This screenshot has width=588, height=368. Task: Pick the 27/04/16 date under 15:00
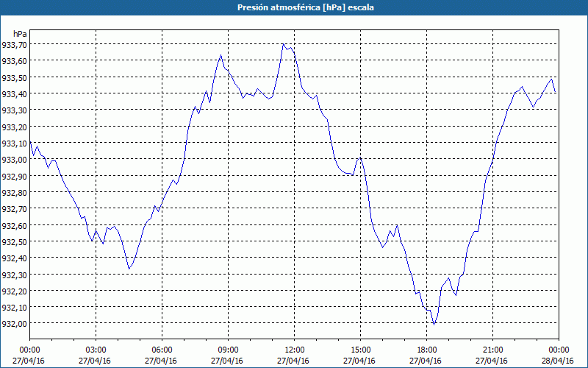359,361
